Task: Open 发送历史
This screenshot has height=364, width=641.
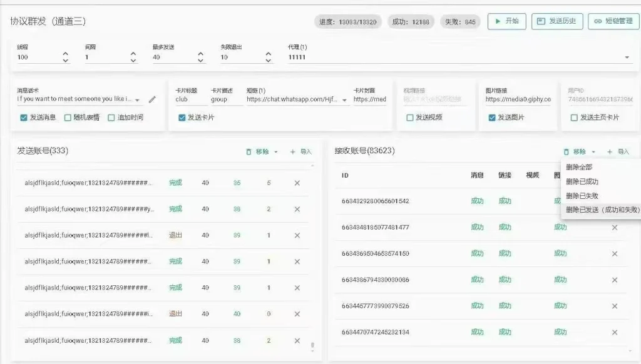Action: (557, 21)
